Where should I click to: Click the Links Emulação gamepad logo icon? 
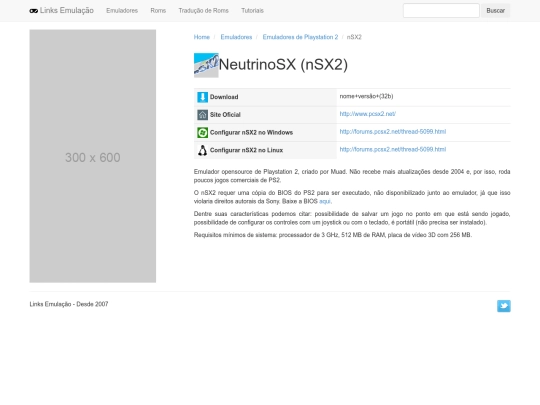point(34,11)
